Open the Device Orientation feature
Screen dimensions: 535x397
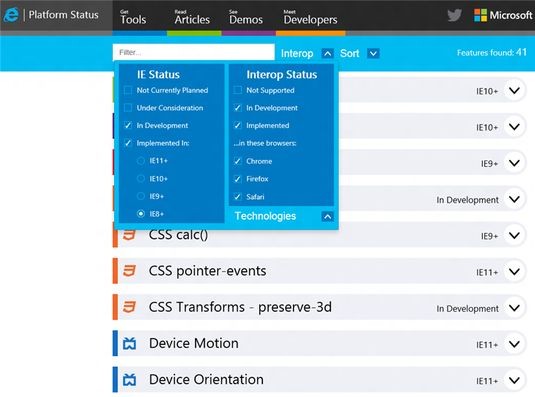point(206,379)
